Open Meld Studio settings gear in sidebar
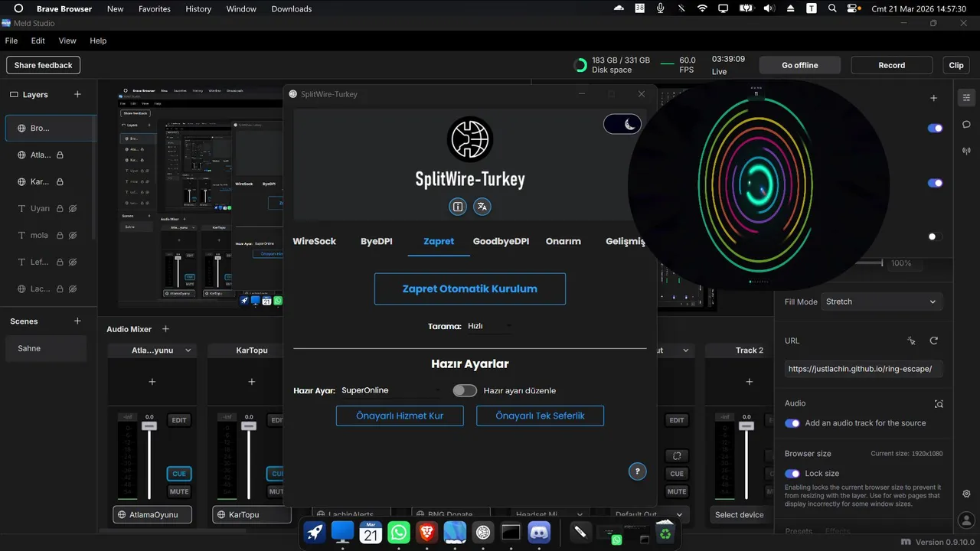This screenshot has height=551, width=980. click(x=966, y=494)
